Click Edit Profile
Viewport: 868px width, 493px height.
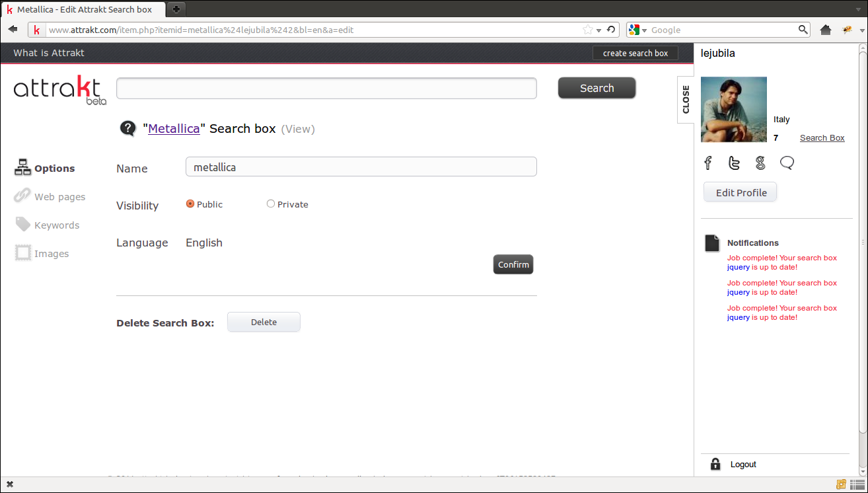pyautogui.click(x=741, y=192)
